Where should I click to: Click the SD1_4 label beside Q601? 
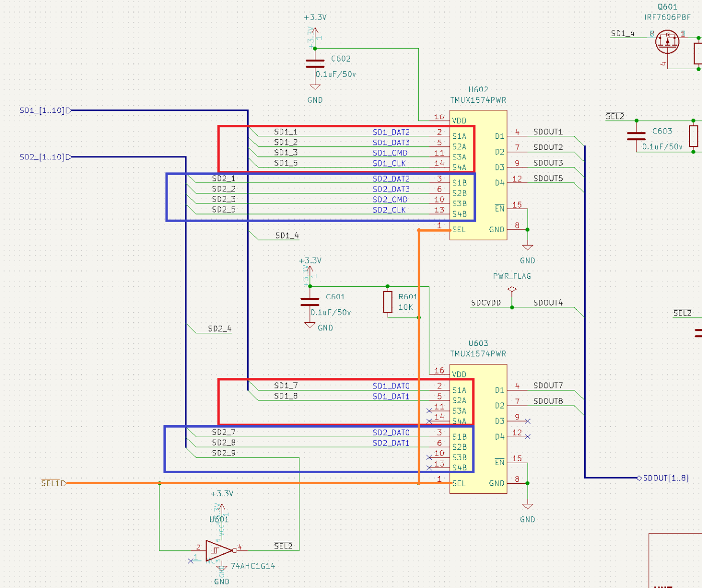point(623,34)
